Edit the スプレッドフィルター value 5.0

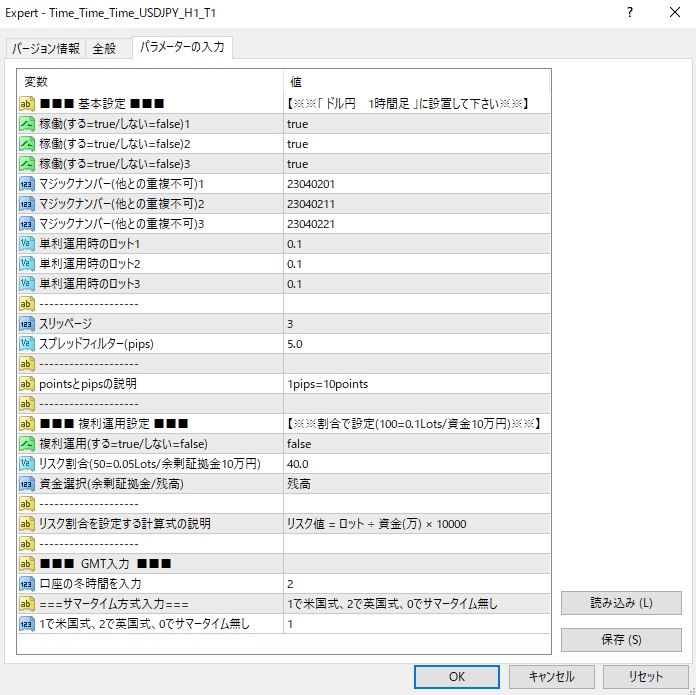click(416, 344)
